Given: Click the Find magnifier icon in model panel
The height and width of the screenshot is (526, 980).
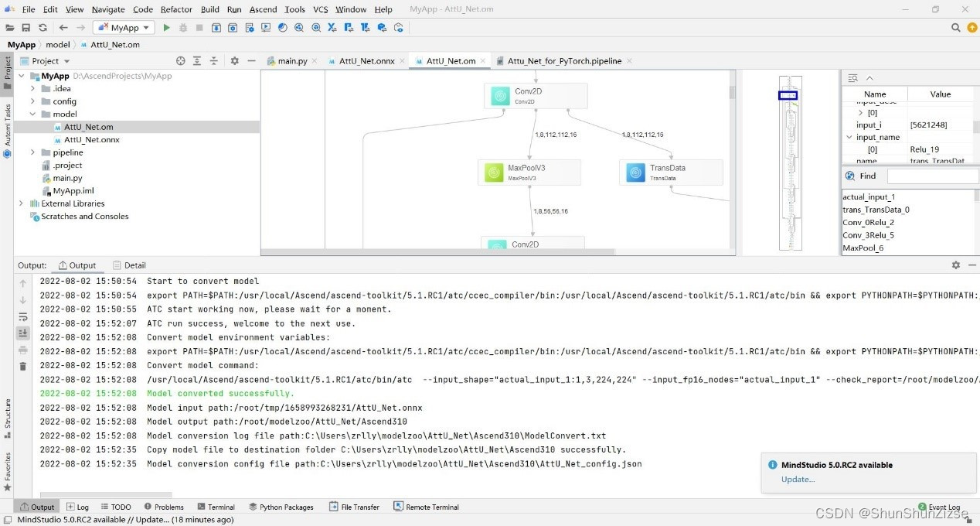Looking at the screenshot, I should pos(850,176).
